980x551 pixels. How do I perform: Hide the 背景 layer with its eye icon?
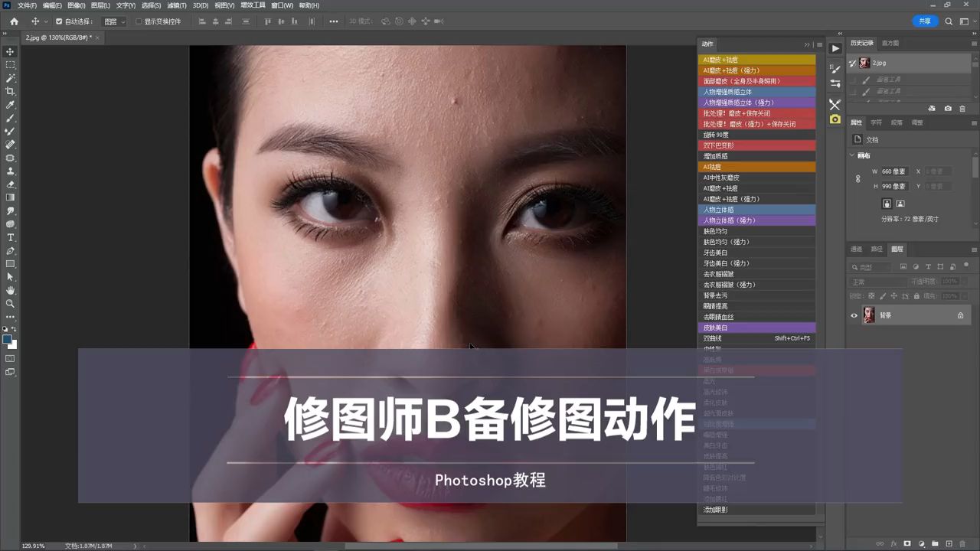point(854,315)
